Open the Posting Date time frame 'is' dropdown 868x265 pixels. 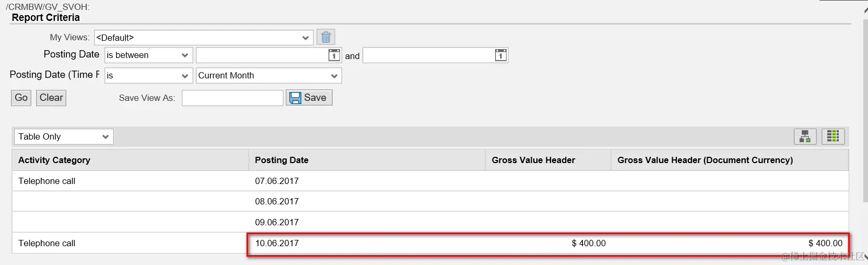(148, 75)
